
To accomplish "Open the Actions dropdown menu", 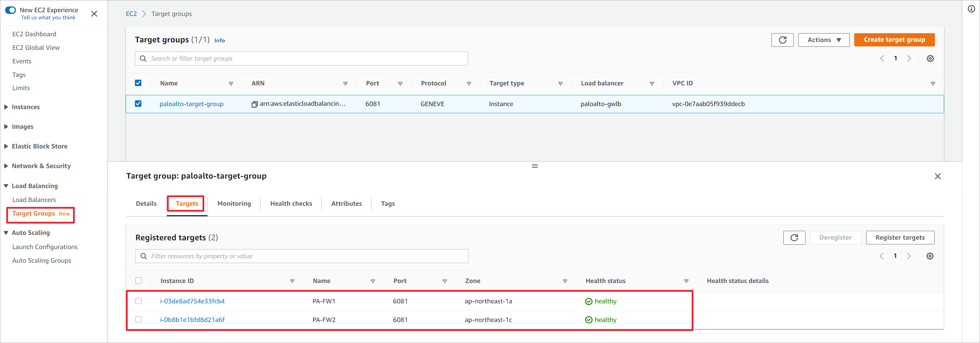I will [824, 40].
